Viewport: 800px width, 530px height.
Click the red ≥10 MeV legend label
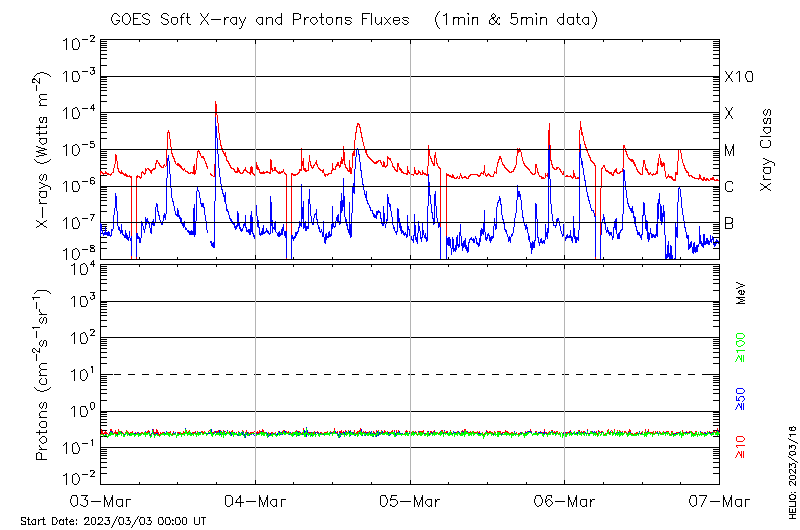pos(741,447)
